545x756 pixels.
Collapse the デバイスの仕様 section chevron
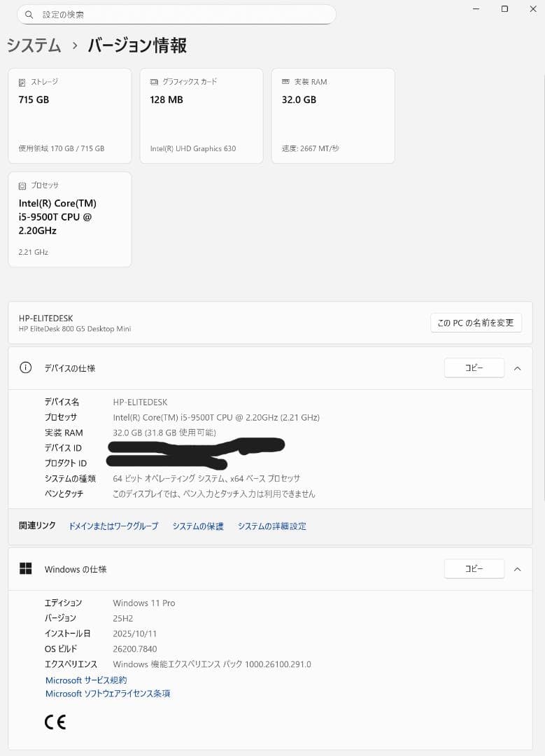[518, 368]
